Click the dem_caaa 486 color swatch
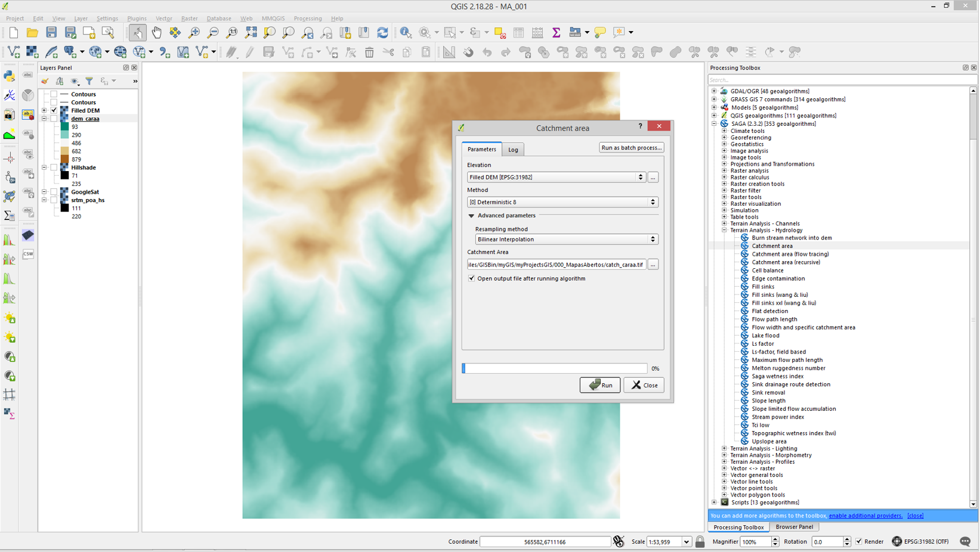The image size is (980, 552). tap(64, 143)
